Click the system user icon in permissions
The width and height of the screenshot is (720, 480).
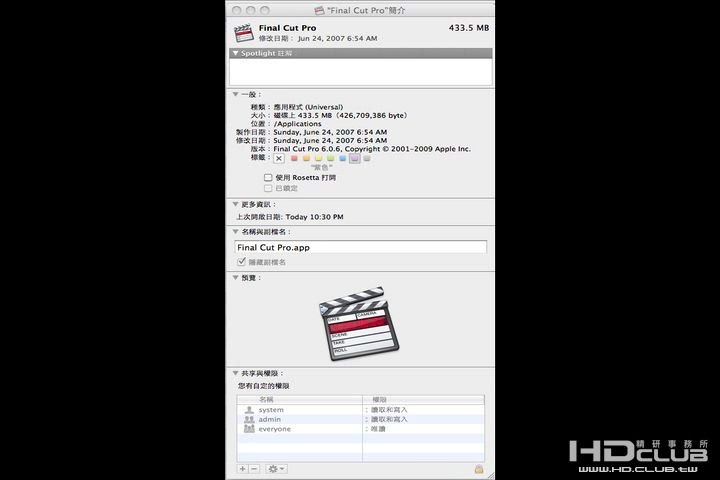(249, 410)
